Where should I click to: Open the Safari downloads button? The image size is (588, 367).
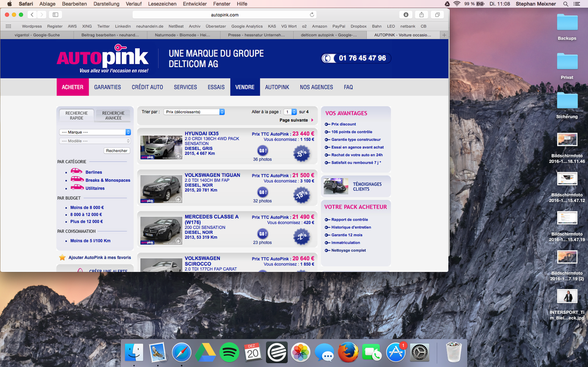click(x=405, y=15)
